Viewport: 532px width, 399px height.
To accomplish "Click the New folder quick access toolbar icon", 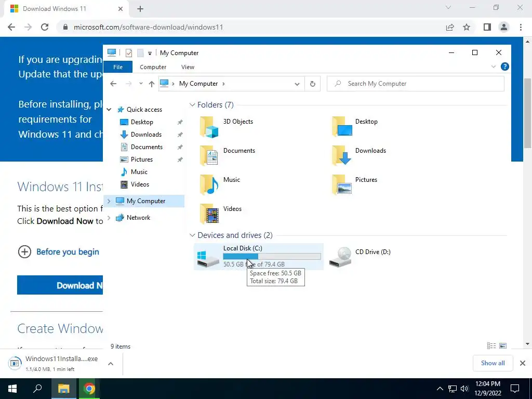I will [x=140, y=53].
